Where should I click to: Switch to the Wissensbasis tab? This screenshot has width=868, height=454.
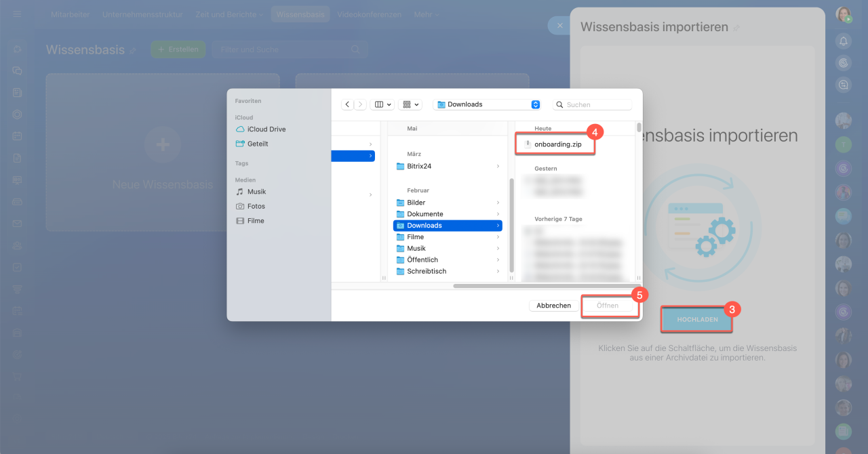(299, 14)
